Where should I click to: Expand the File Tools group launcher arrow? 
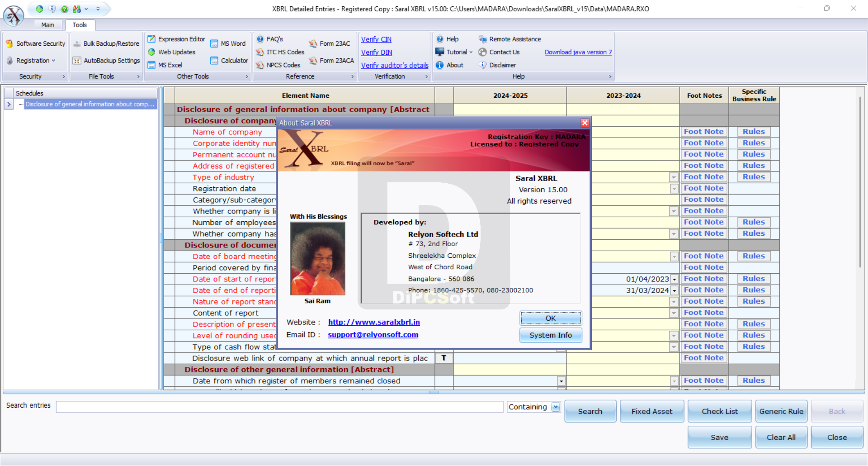point(138,76)
